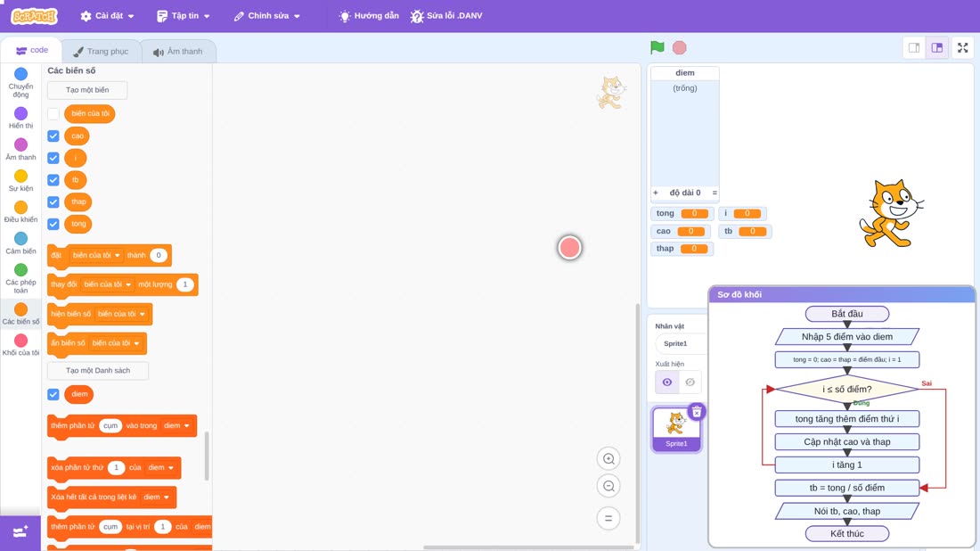
Task: Toggle the 'biến của tôi' variable checkbox
Action: (53, 114)
